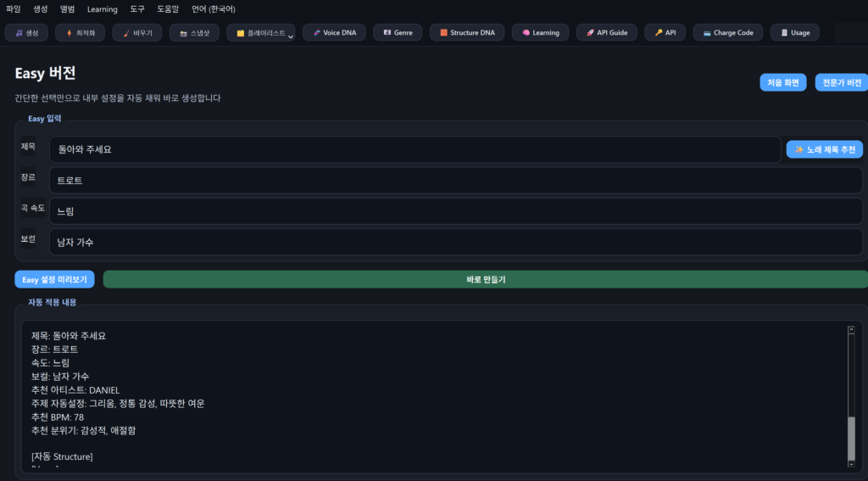Click the text 추천 아티스트: DANIEL
868x481 pixels.
click(75, 390)
